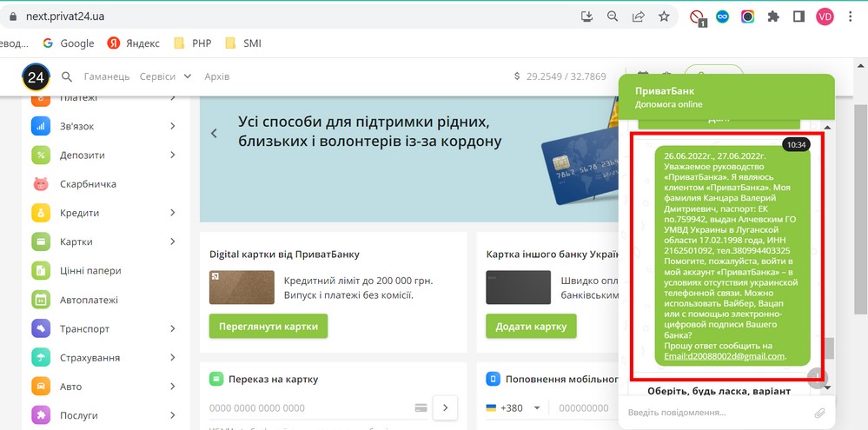Click the ПриватБанк chat header

click(726, 96)
